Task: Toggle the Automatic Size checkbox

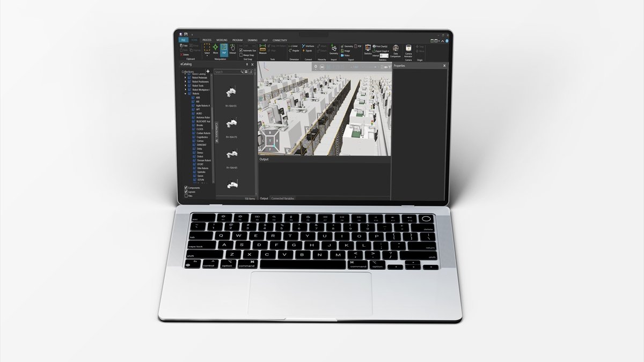Action: click(241, 50)
